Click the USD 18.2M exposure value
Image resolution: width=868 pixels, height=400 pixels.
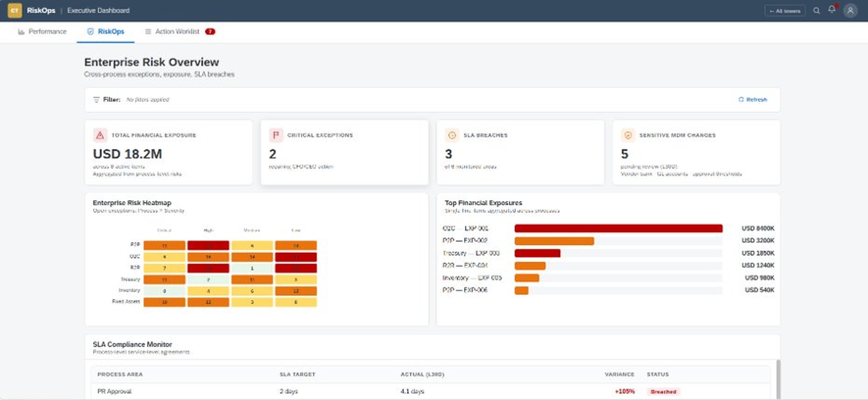click(127, 154)
